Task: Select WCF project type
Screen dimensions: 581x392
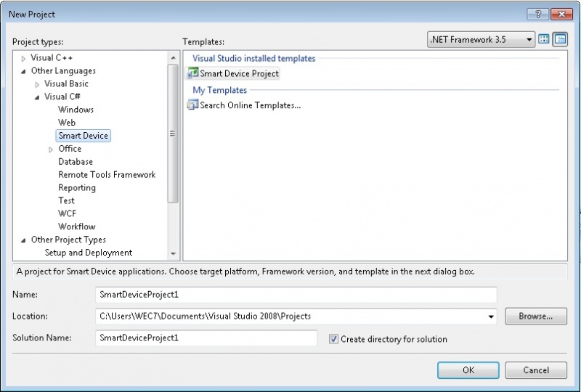Action: coord(67,213)
